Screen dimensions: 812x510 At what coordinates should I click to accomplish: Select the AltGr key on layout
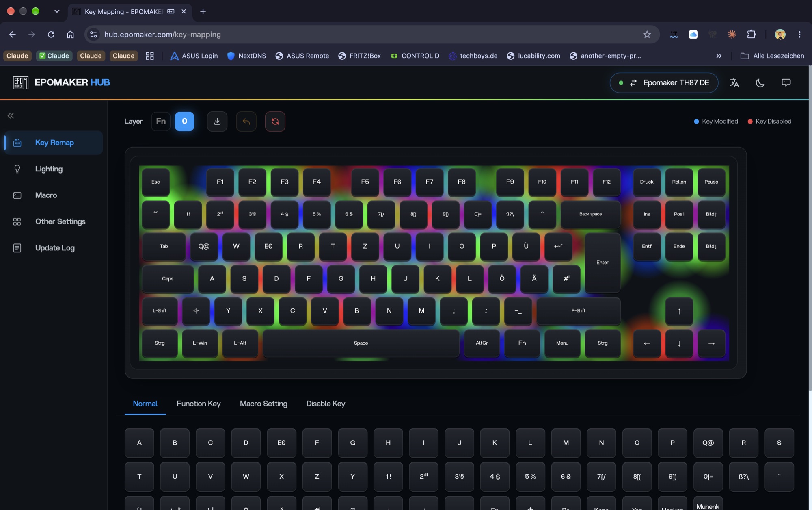tap(482, 343)
